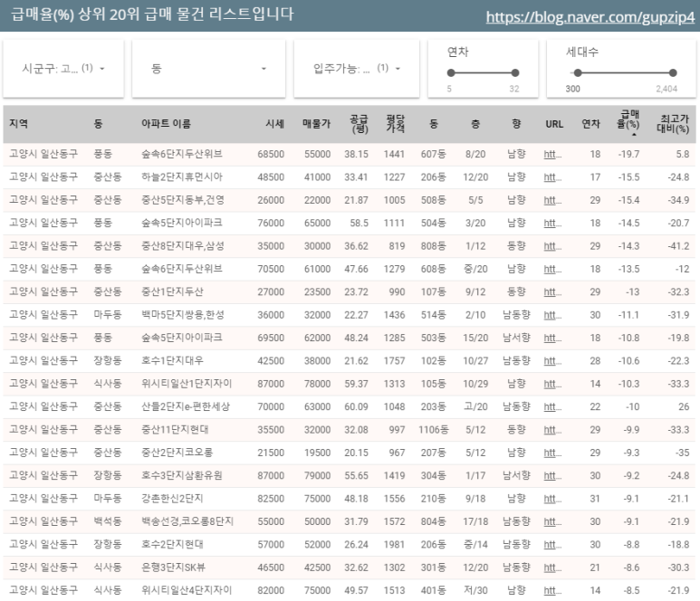Open URL link for 호수1단지대우 row
The width and height of the screenshot is (700, 601).
(552, 361)
